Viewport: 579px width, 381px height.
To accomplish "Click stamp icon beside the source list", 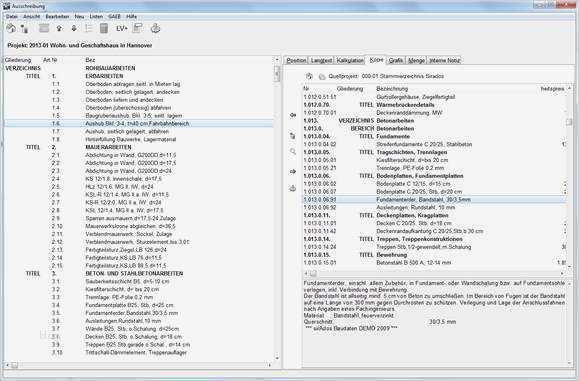I will [293, 188].
